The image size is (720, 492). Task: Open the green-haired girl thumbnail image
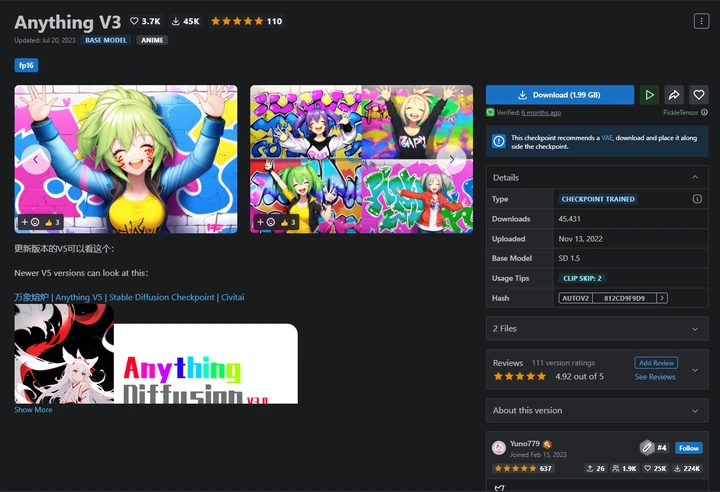[126, 159]
